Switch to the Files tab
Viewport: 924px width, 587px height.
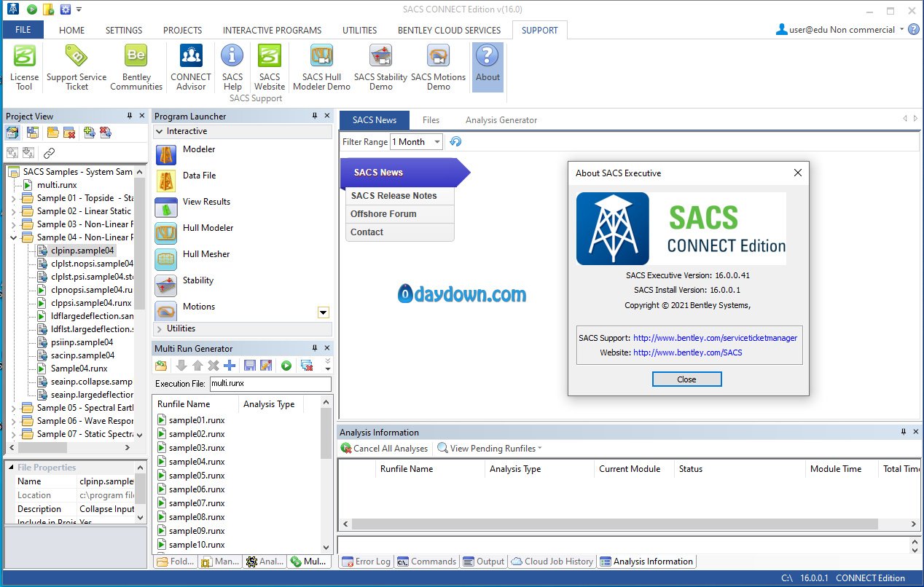pyautogui.click(x=431, y=120)
